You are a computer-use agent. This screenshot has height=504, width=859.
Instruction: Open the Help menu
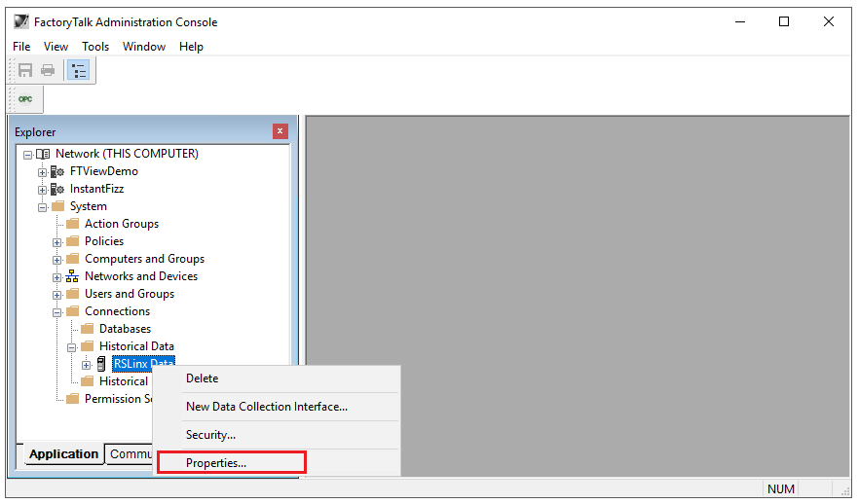pos(191,47)
